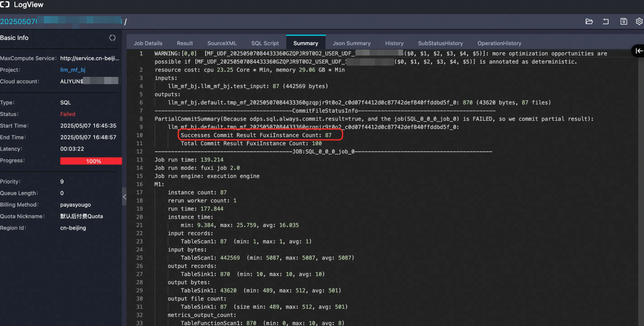
Task: View the SQL Script tab
Action: [x=265, y=43]
